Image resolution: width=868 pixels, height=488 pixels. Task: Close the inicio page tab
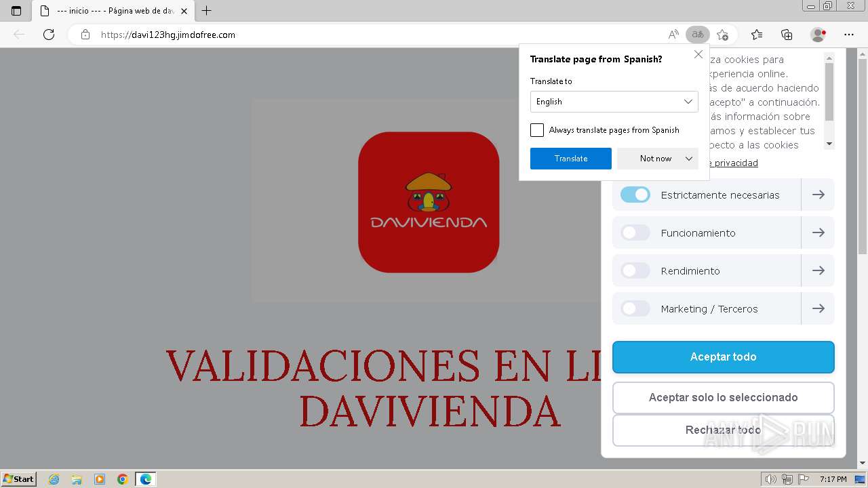click(x=184, y=11)
